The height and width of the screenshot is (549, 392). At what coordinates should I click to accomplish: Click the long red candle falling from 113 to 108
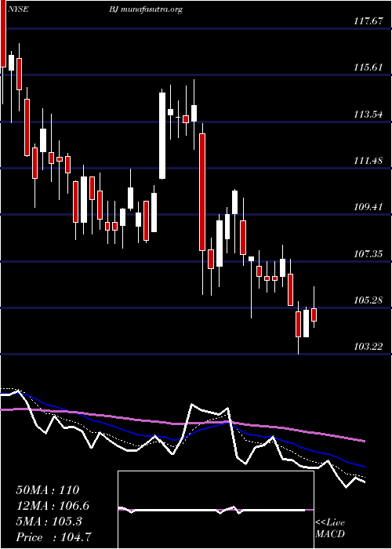pos(202,192)
